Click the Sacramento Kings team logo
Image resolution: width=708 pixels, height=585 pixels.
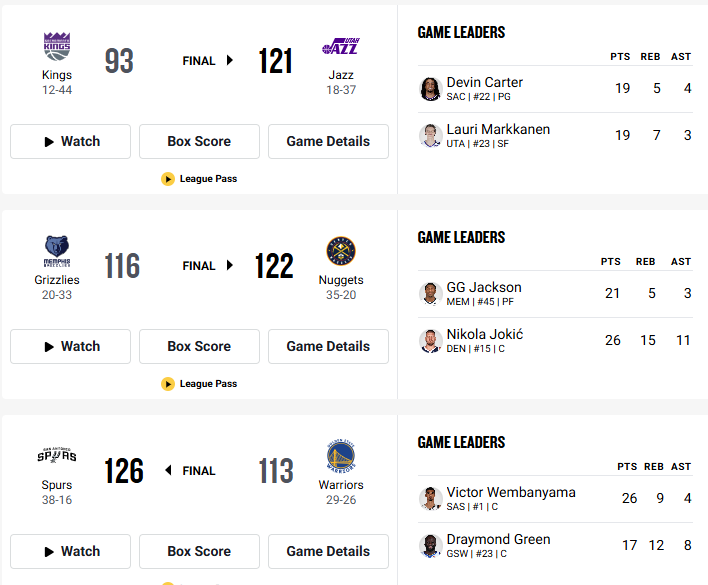point(57,46)
